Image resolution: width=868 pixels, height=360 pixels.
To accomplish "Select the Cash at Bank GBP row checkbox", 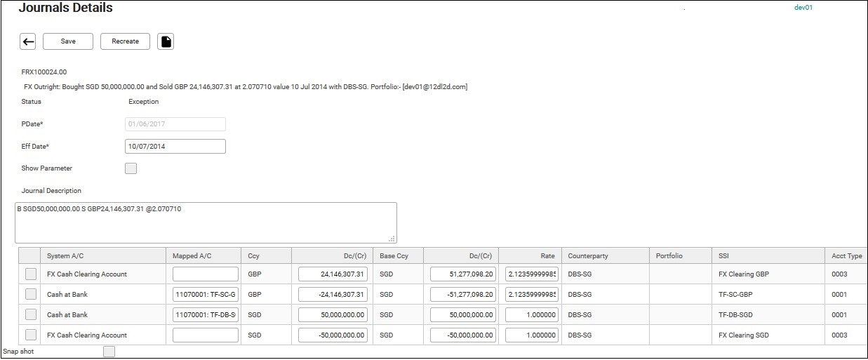I will click(30, 295).
